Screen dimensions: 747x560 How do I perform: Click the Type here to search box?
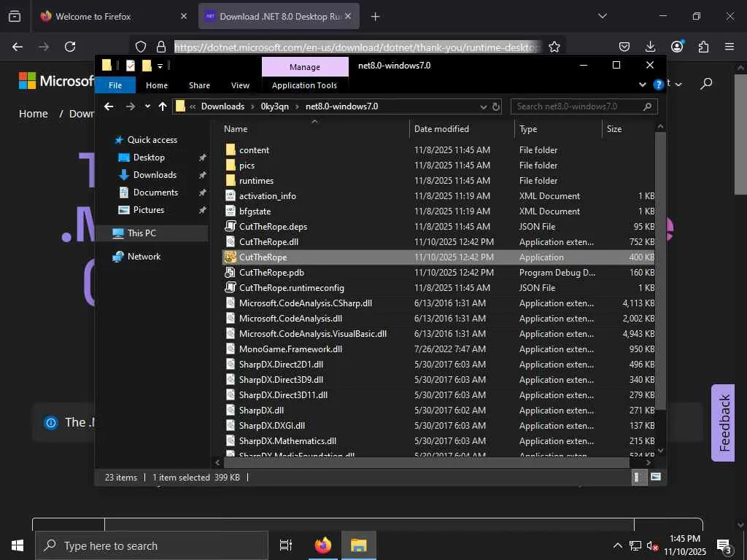coord(152,545)
